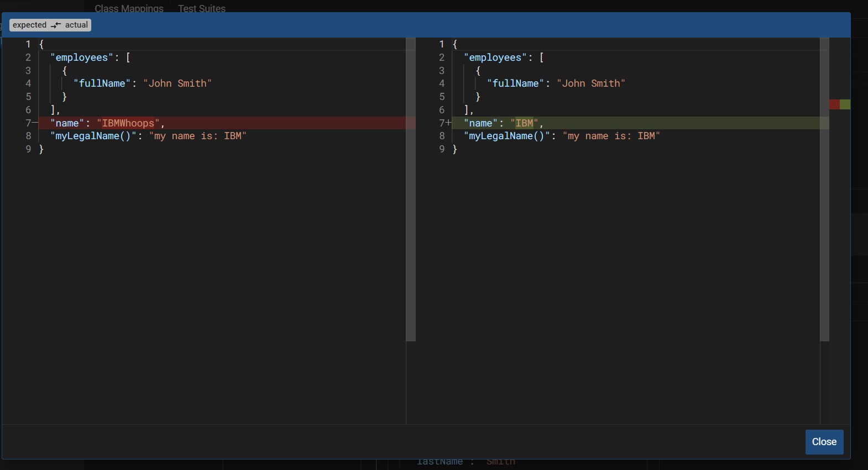The height and width of the screenshot is (470, 868).
Task: Click "employees" key in the actual pane
Action: [x=495, y=57]
